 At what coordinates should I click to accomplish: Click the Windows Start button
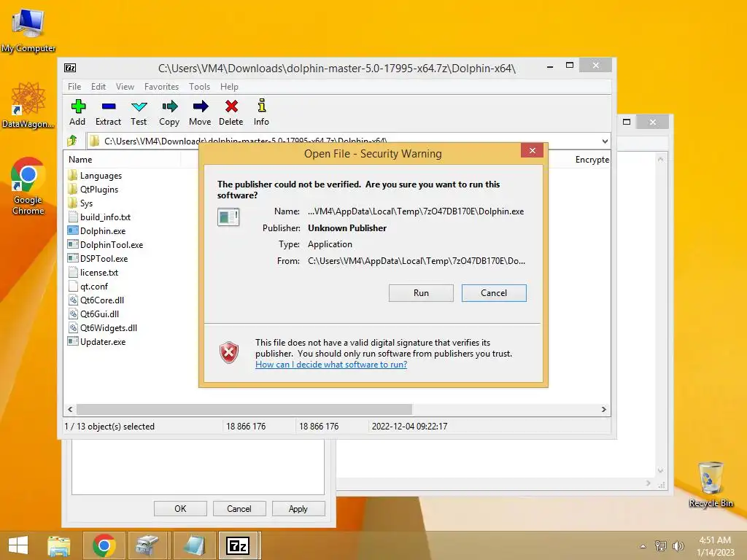pyautogui.click(x=18, y=545)
